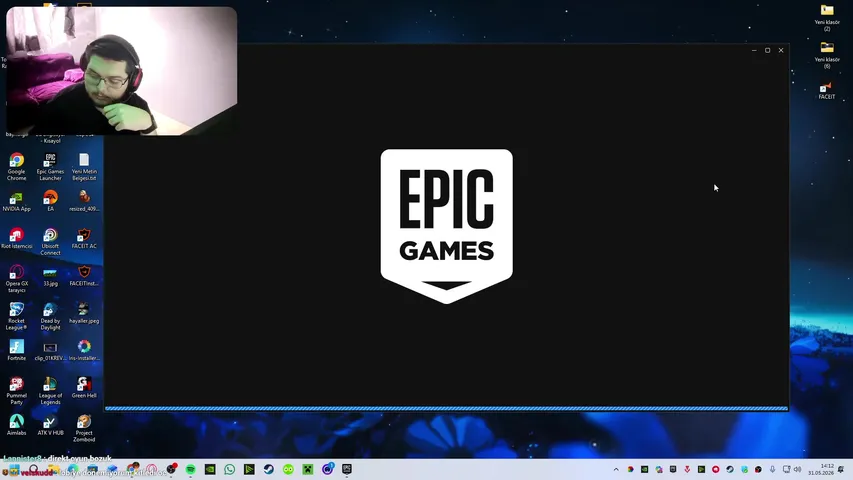853x480 pixels.
Task: Click the webcam overlay video feed
Action: tap(121, 71)
